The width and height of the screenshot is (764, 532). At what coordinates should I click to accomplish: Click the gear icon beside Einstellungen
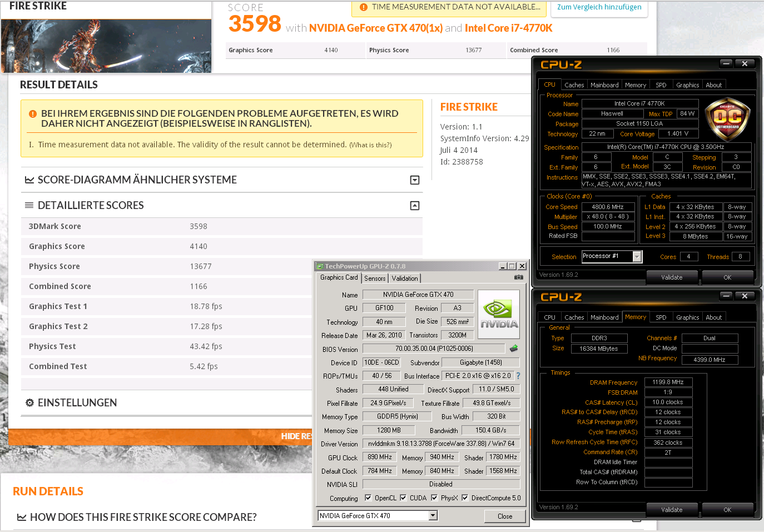29,402
